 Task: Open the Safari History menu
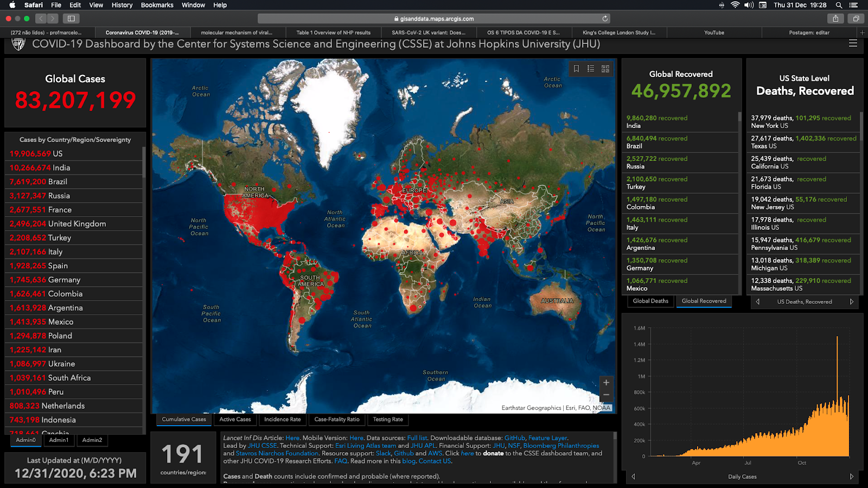click(122, 5)
